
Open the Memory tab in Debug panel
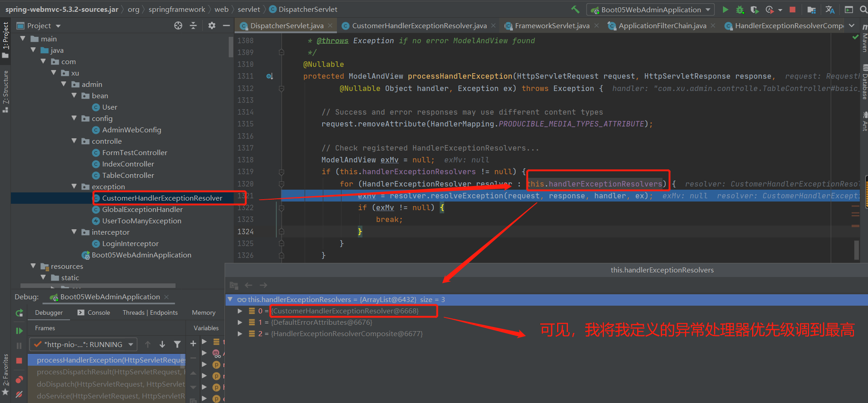pyautogui.click(x=204, y=312)
